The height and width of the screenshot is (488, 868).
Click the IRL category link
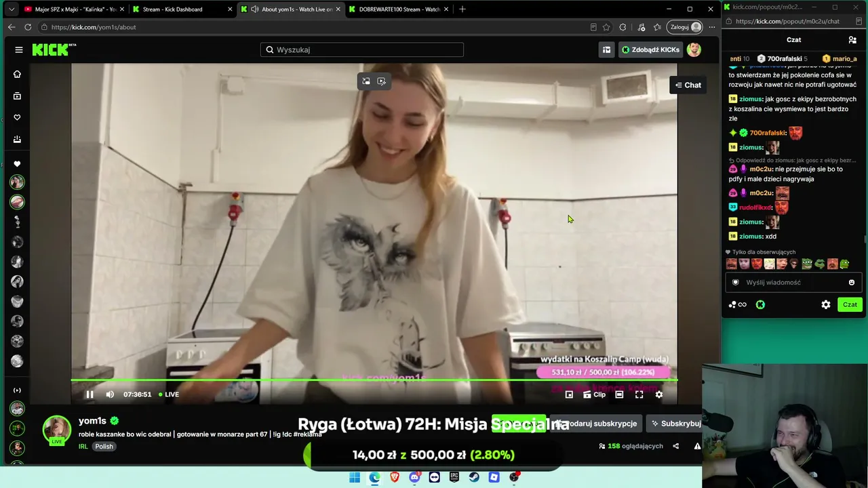click(x=83, y=447)
